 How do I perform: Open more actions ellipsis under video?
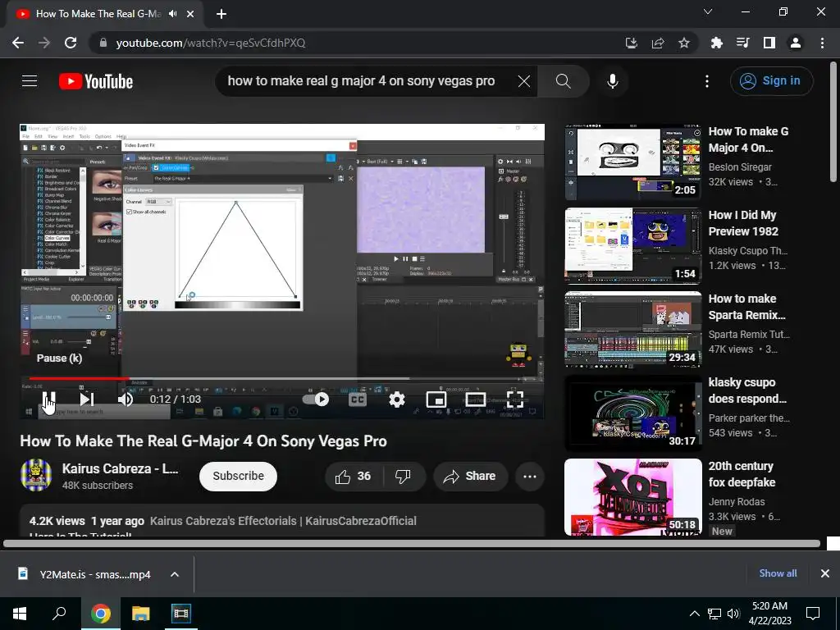[x=530, y=476]
